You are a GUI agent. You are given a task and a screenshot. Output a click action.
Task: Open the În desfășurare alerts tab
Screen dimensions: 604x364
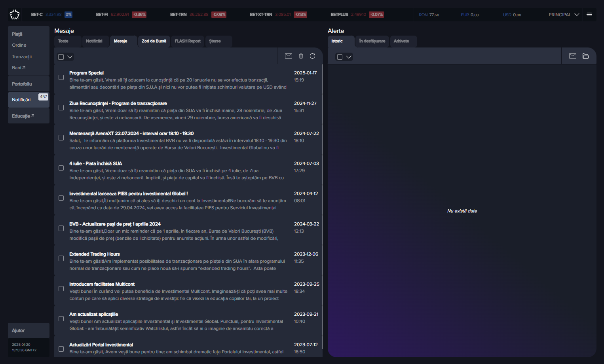(372, 41)
